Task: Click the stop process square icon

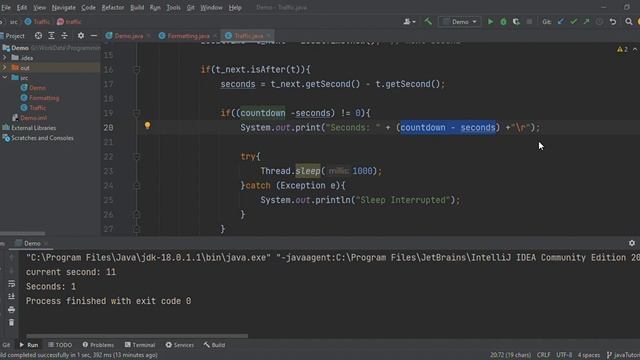Action: (x=529, y=22)
